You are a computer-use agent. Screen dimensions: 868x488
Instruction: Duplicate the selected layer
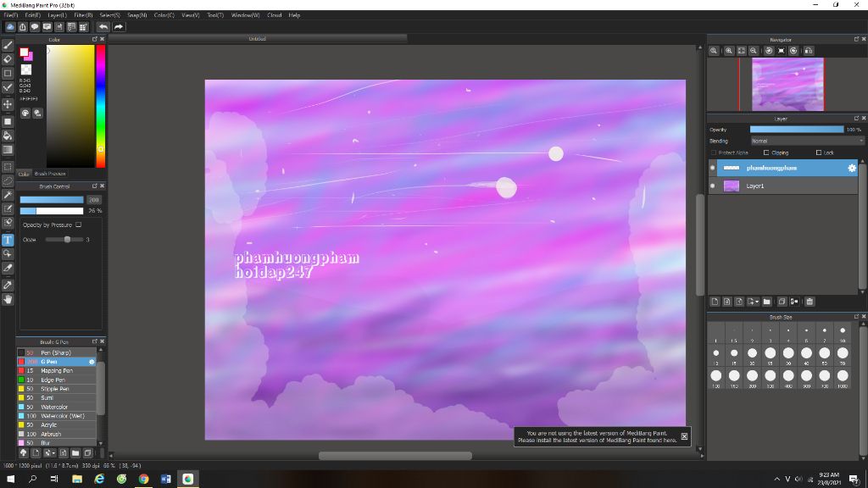[x=782, y=302]
